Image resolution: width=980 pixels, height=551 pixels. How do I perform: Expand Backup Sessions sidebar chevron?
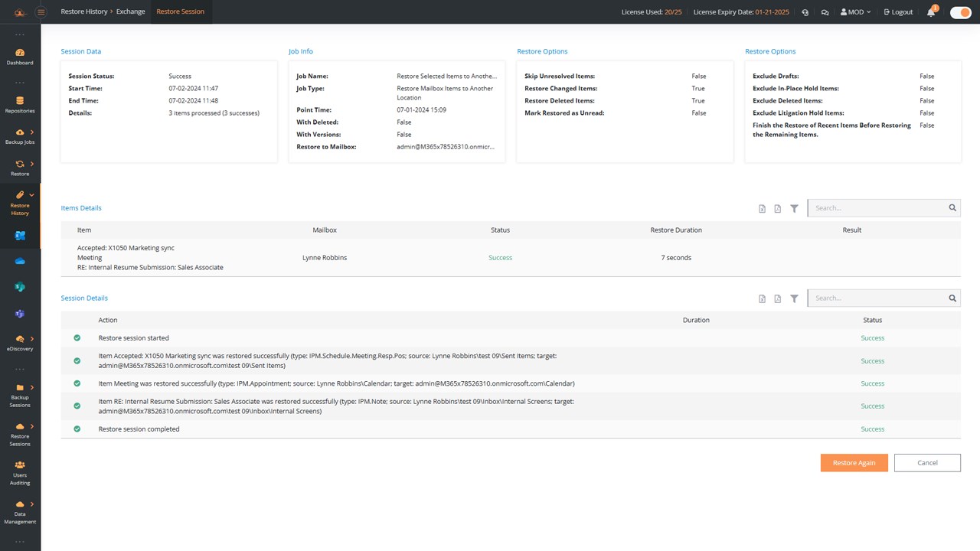click(32, 388)
